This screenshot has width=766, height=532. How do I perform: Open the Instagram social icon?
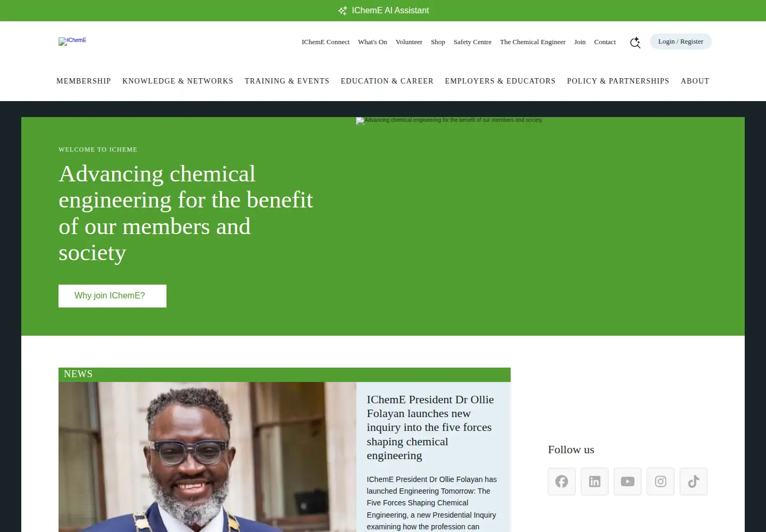661,481
